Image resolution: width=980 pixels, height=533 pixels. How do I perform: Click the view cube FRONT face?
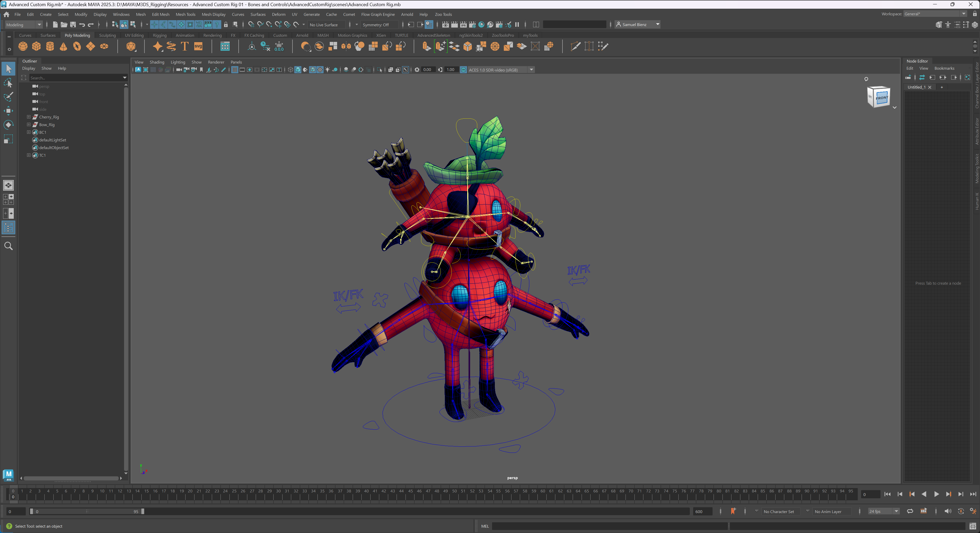pos(881,98)
